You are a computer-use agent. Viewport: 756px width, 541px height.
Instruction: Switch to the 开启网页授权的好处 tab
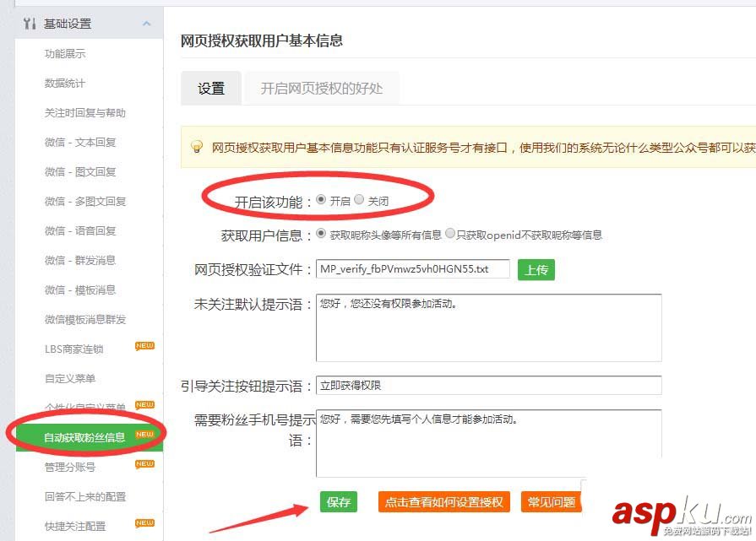click(x=321, y=88)
